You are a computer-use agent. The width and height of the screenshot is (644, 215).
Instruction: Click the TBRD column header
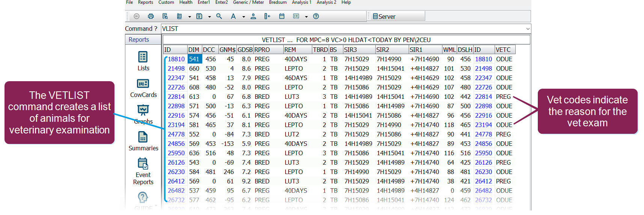pos(320,50)
